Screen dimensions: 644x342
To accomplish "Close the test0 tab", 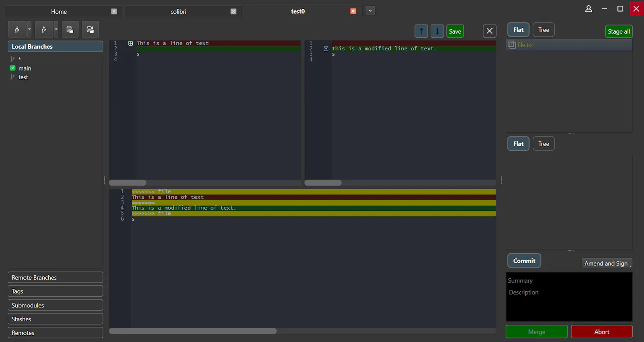I will pos(353,11).
